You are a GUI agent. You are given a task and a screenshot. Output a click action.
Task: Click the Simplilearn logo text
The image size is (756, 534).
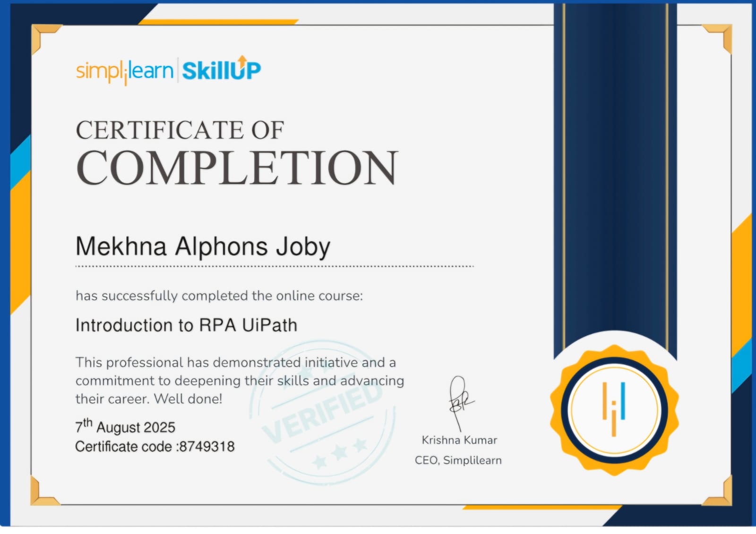pyautogui.click(x=125, y=71)
